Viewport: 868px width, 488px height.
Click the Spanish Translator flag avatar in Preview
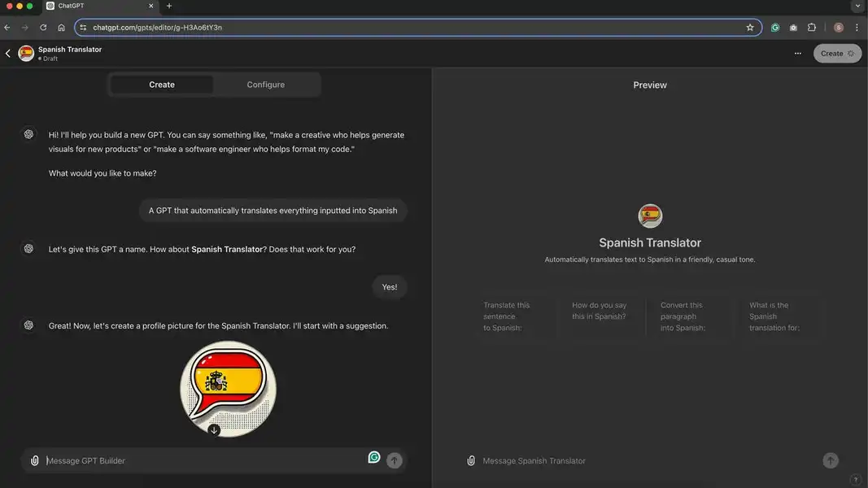pyautogui.click(x=650, y=216)
